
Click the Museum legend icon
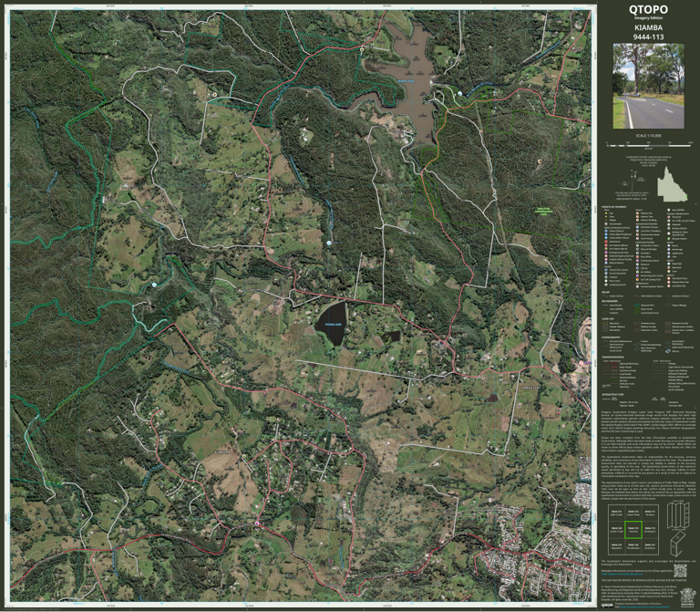pyautogui.click(x=637, y=265)
